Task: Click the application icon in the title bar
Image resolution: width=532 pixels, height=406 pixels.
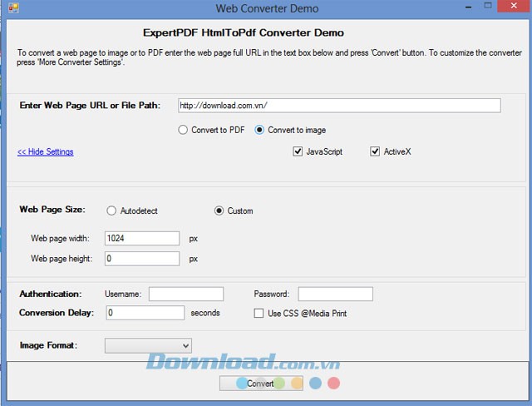Action: 12,9
